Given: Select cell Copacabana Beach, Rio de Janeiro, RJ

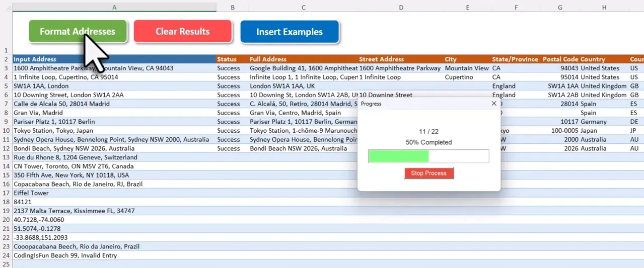Looking at the screenshot, I should tap(114, 185).
